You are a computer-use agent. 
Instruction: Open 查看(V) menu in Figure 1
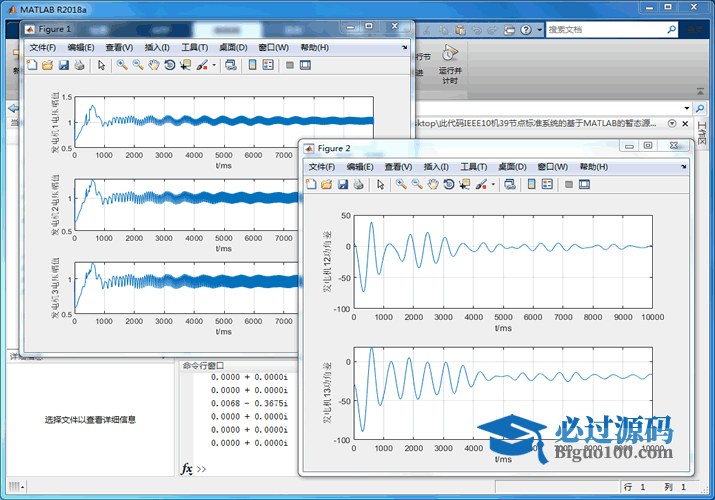[119, 47]
